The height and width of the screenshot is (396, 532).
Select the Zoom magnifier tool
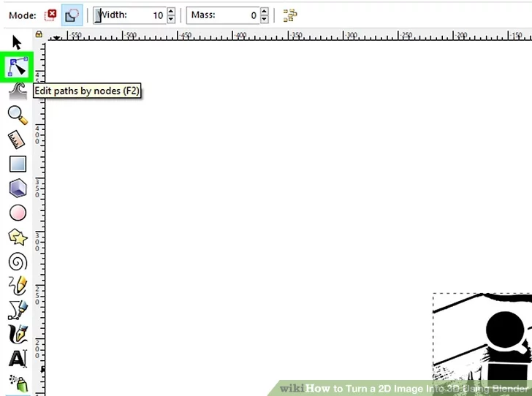(18, 114)
